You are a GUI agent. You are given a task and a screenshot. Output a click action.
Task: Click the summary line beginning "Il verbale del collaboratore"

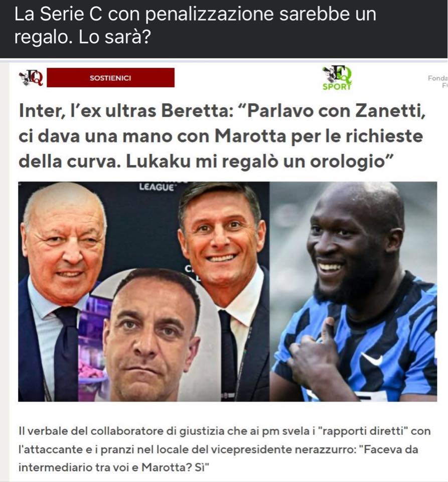[x=224, y=431]
